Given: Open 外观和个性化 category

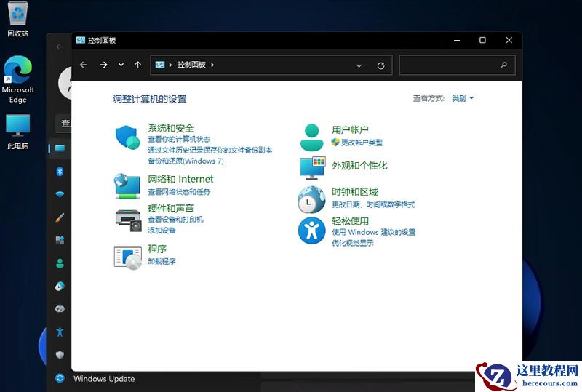Looking at the screenshot, I should 359,166.
